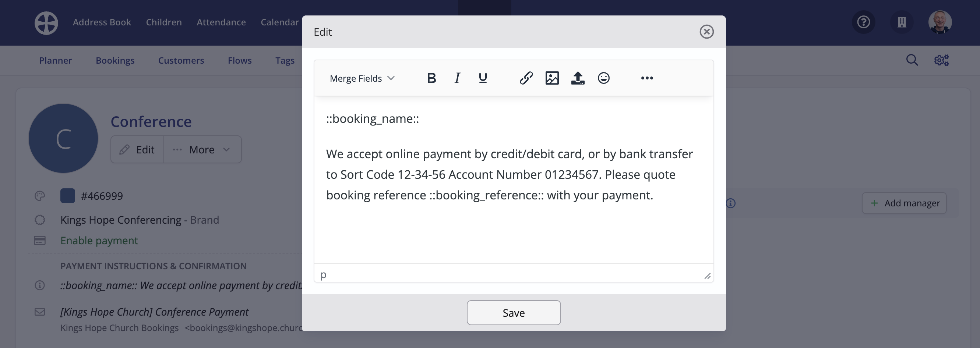The width and height of the screenshot is (980, 348).
Task: Open the Merge Fields dropdown
Action: (x=362, y=78)
